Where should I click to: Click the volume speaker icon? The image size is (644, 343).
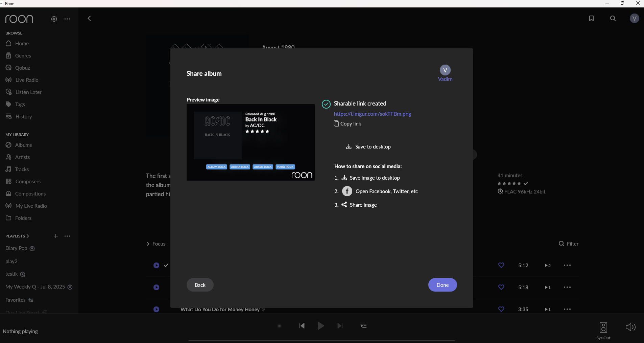click(630, 327)
